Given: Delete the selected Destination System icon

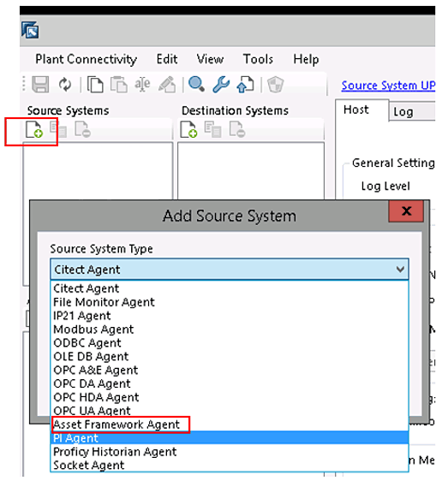Looking at the screenshot, I should pyautogui.click(x=237, y=129).
